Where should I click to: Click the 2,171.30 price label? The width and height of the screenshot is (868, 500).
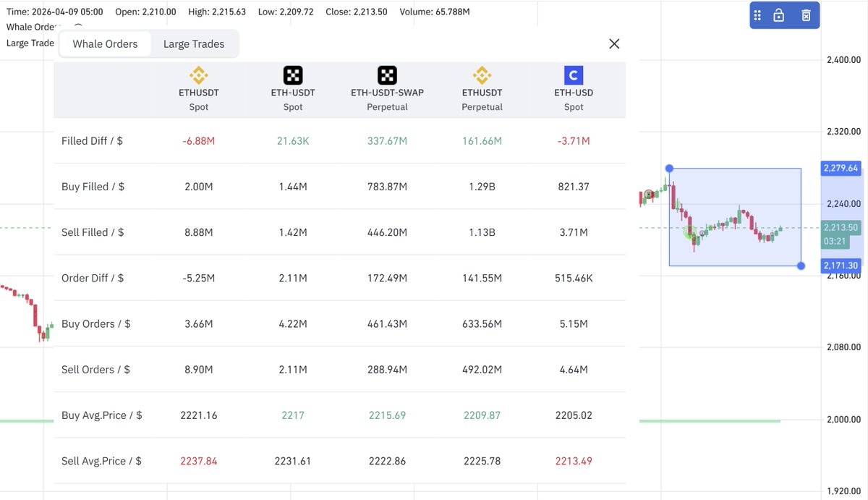840,266
